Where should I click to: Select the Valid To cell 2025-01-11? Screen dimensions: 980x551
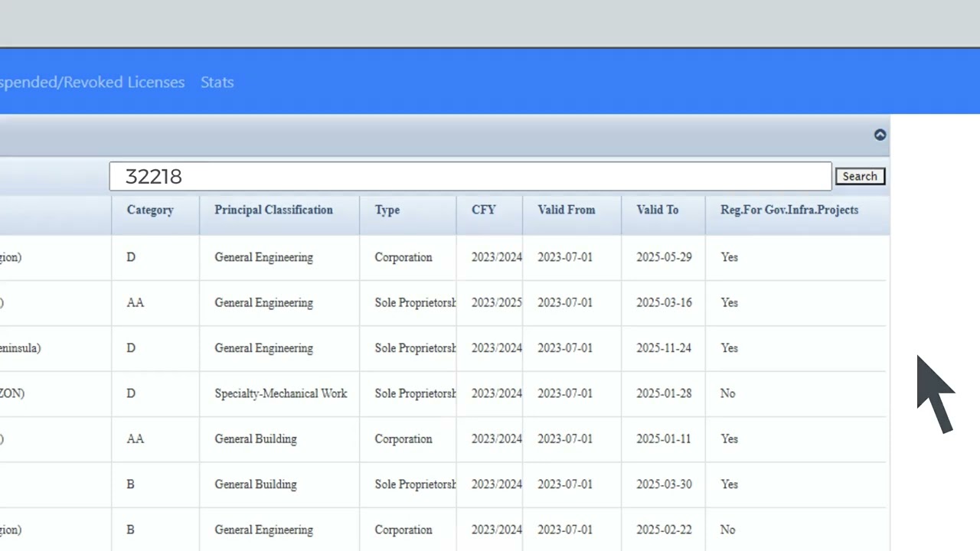click(664, 439)
